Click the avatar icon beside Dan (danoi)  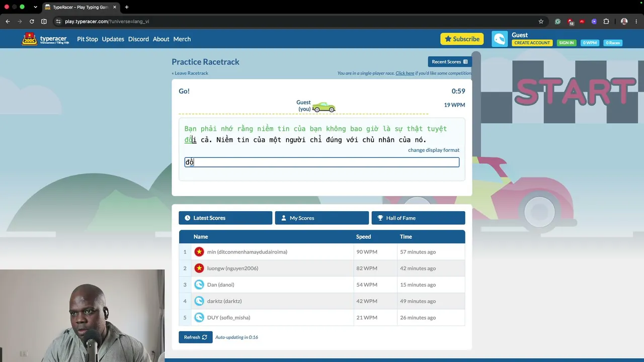point(199,285)
